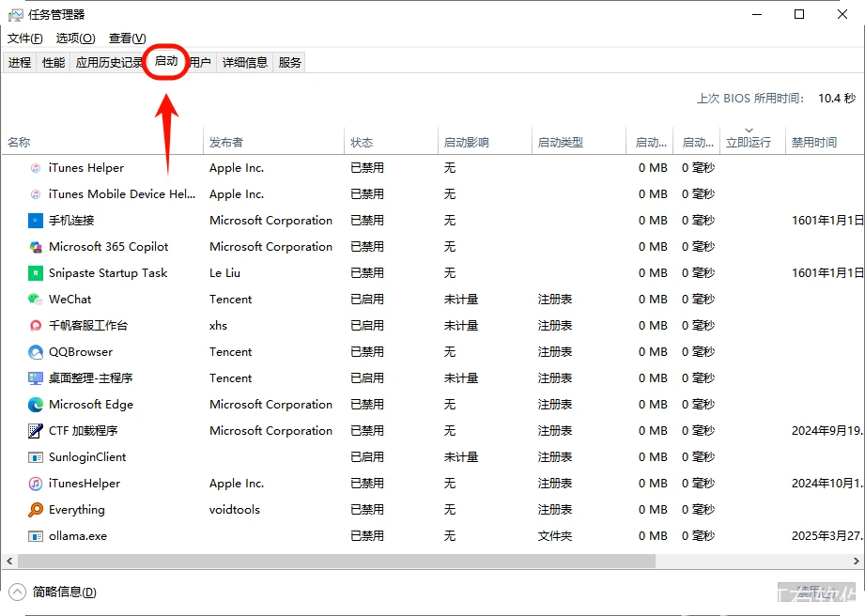Select the CTF 加载程序 name text
Image resolution: width=865 pixels, height=616 pixels.
(84, 431)
